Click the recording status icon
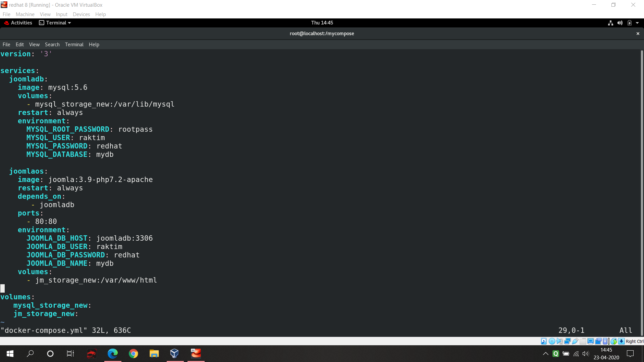This screenshot has width=644, height=362. pyautogui.click(x=598, y=341)
